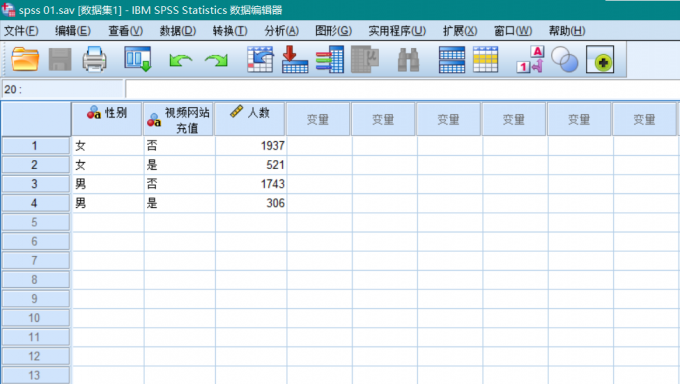Click the 男 cell in row 3
680x384 pixels.
click(108, 184)
